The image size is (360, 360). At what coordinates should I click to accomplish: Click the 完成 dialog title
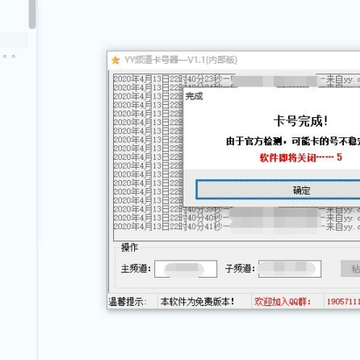click(x=194, y=97)
